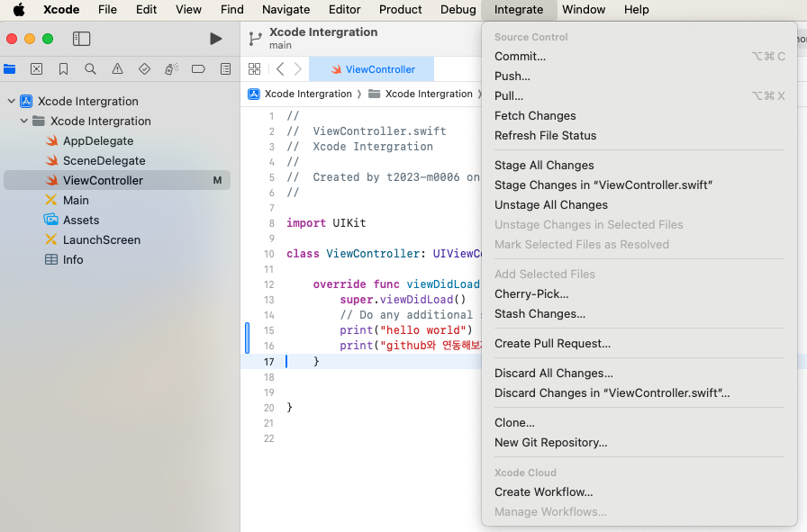Go forward with the right chevron

297,69
